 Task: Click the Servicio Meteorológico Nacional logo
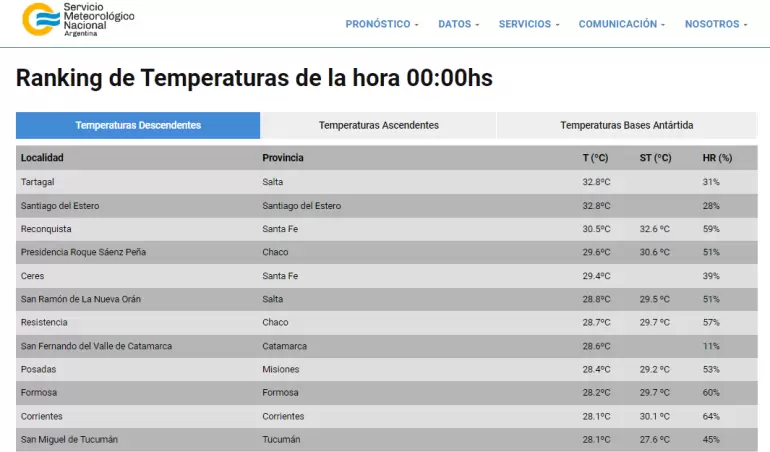78,20
